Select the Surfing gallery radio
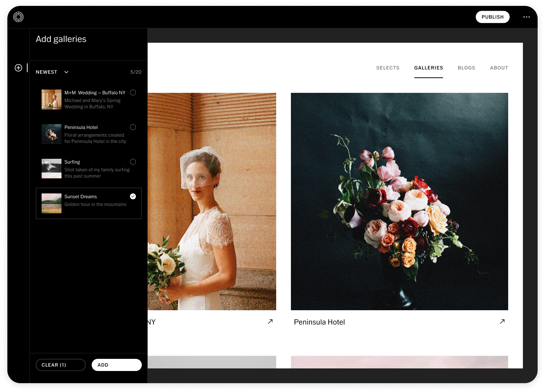 tap(133, 162)
